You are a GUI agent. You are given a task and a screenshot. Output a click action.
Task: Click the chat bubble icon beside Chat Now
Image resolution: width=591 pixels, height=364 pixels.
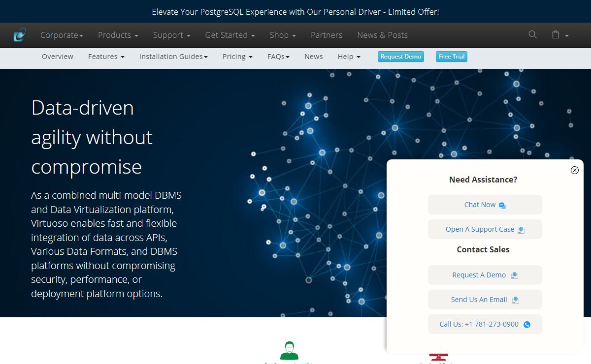click(x=502, y=205)
